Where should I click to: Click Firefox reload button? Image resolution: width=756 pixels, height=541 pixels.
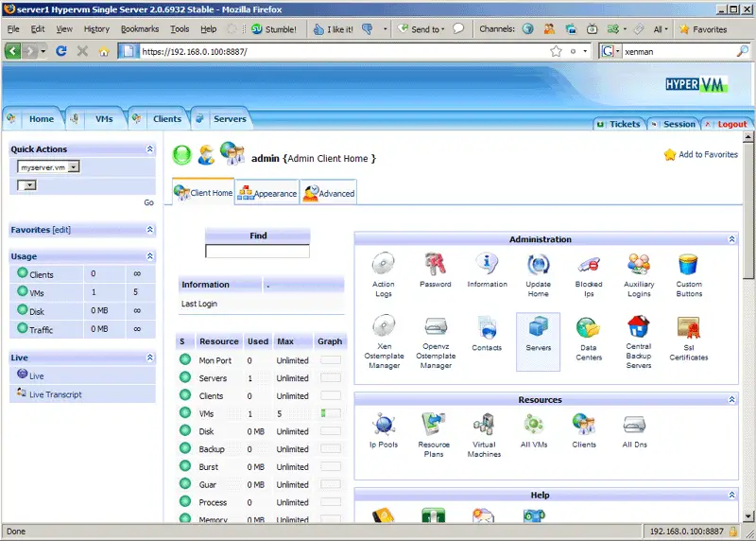[60, 51]
